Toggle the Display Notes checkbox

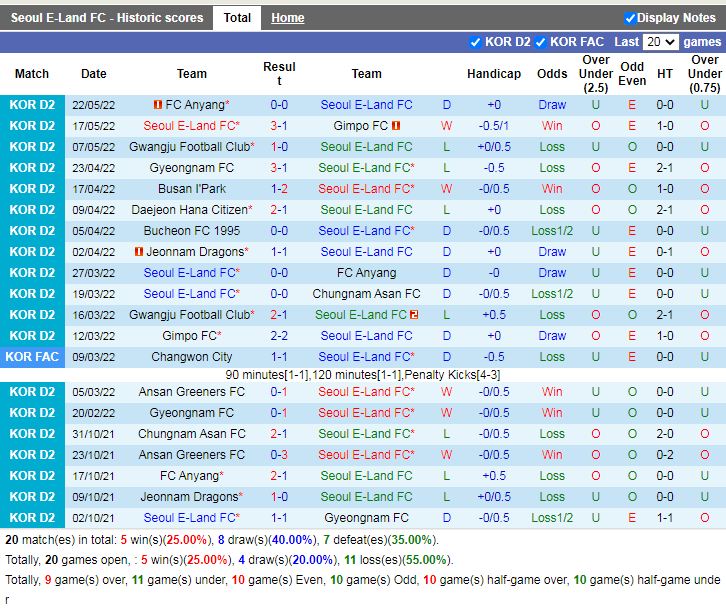tap(630, 18)
